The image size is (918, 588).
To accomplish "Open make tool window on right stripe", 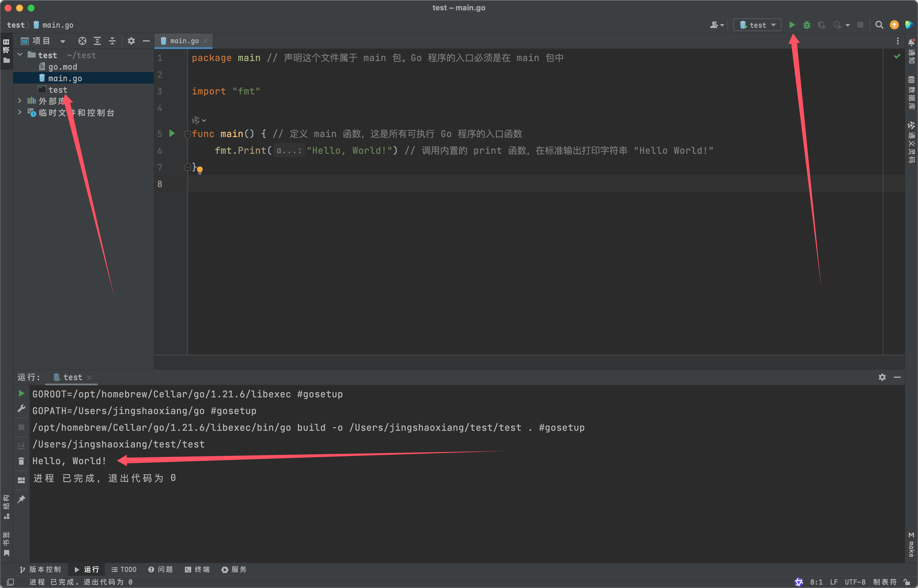I will coord(911,544).
